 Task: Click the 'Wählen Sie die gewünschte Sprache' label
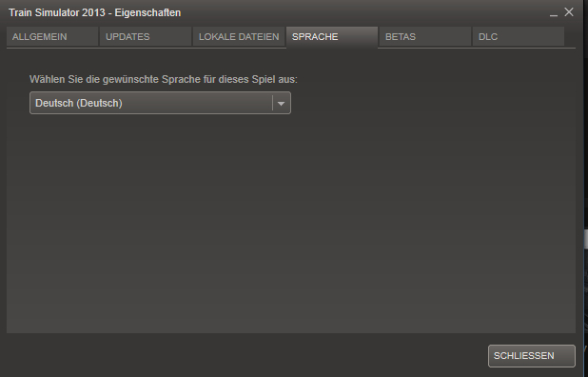[x=164, y=80]
